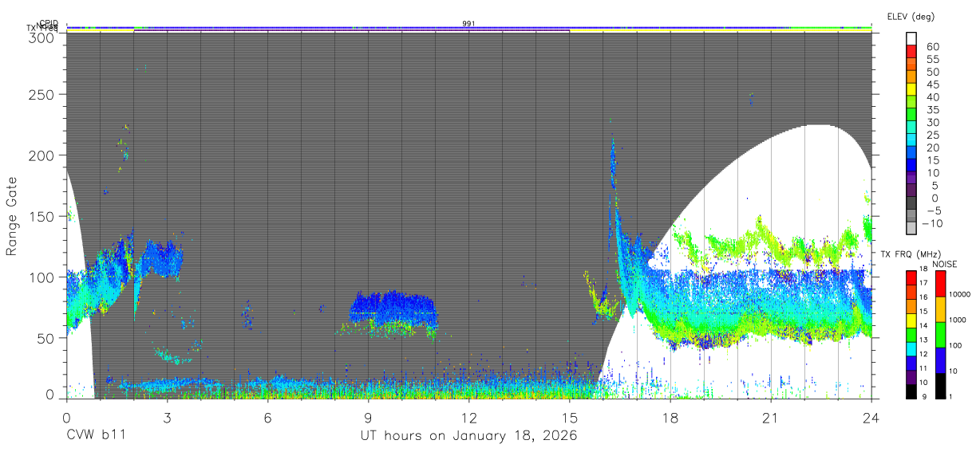Click the red top segment of NOISE bar
This screenshot has width=980, height=452.
tap(939, 283)
